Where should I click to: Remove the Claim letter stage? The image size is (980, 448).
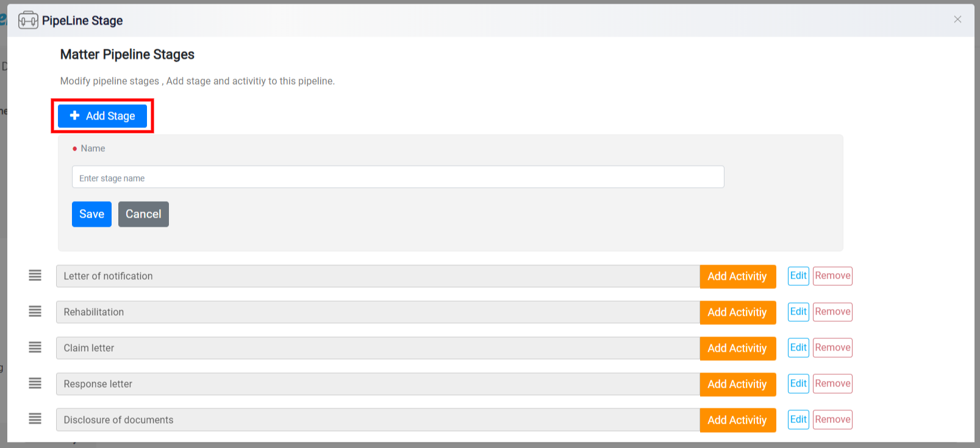[832, 347]
